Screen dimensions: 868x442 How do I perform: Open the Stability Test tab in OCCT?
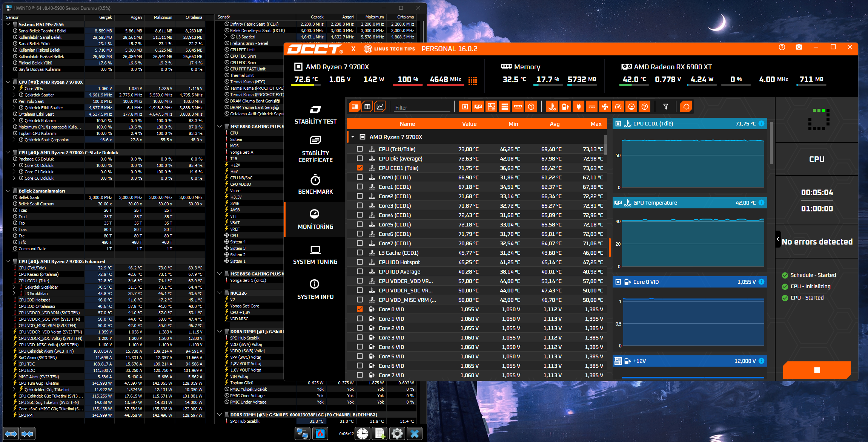tap(315, 115)
